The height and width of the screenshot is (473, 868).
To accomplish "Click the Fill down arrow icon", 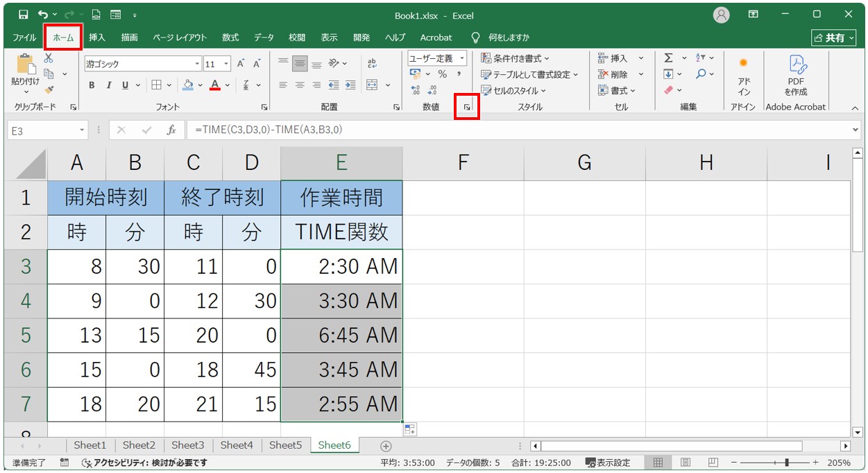I will [x=668, y=74].
